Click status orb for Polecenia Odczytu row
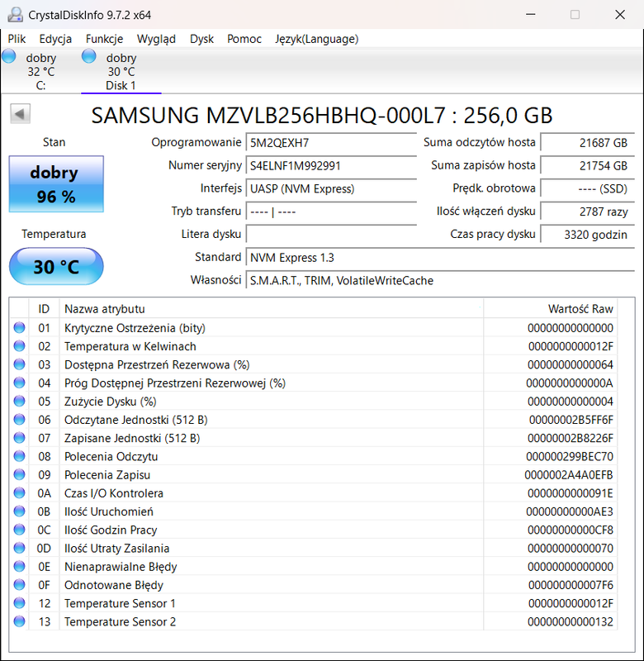 19,456
